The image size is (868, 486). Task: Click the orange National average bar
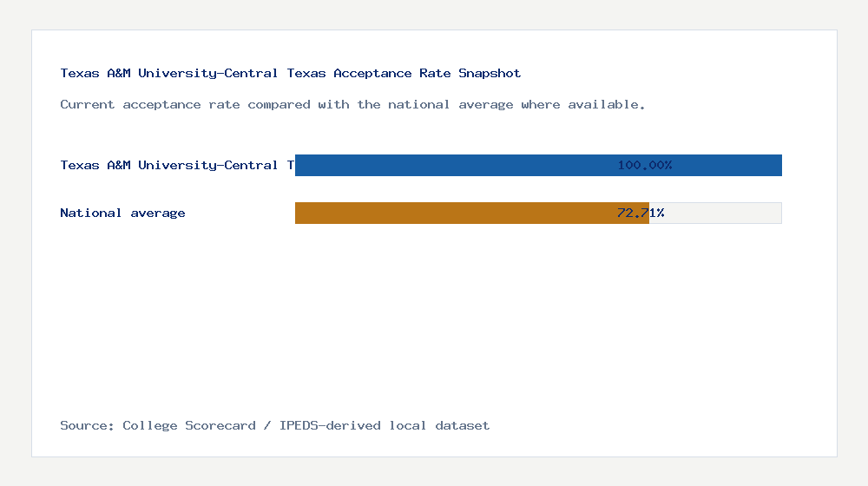[x=451, y=213]
